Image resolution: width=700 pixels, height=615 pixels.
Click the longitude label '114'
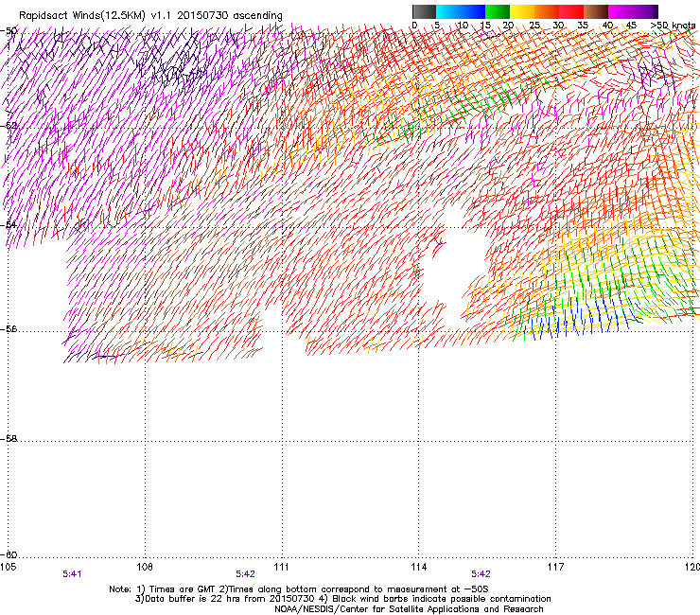pos(419,567)
